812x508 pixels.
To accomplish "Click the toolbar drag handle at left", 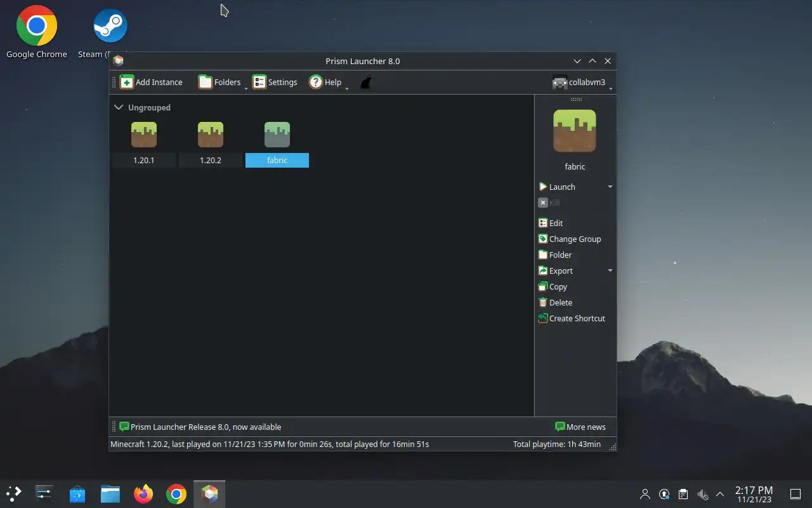I will pos(114,82).
